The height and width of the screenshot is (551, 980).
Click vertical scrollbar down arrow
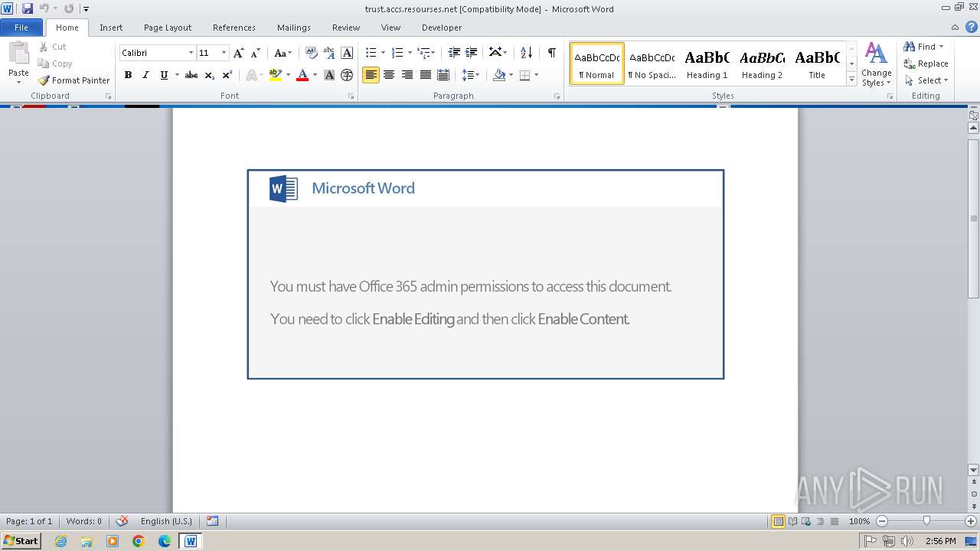click(x=974, y=470)
